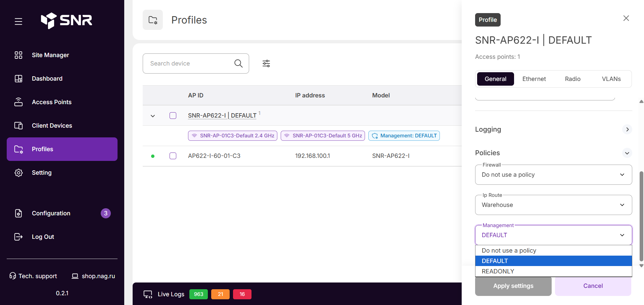Click the Wi-Fi icon on 5 GHz tag
This screenshot has height=305, width=644.
(287, 136)
